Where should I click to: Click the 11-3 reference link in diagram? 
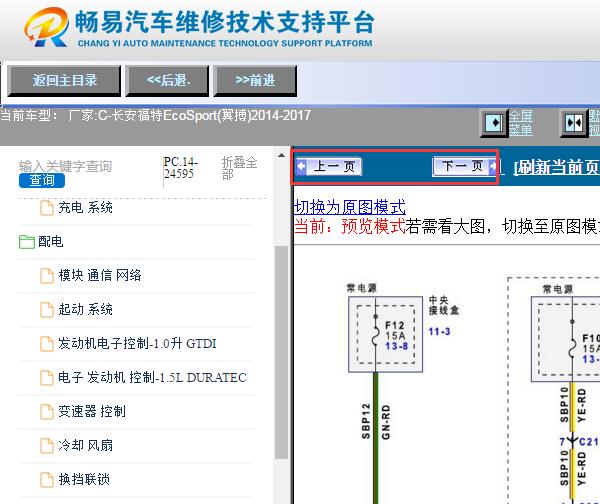coord(439,331)
